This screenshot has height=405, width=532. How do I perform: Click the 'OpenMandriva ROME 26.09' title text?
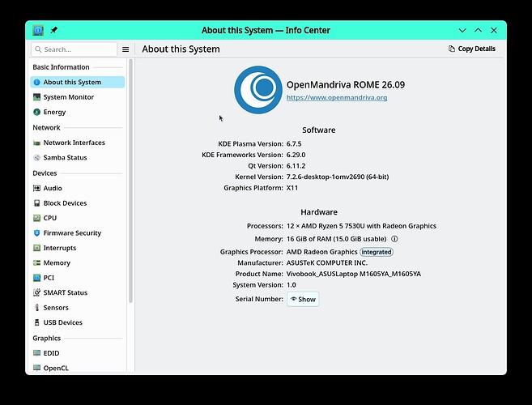point(346,84)
